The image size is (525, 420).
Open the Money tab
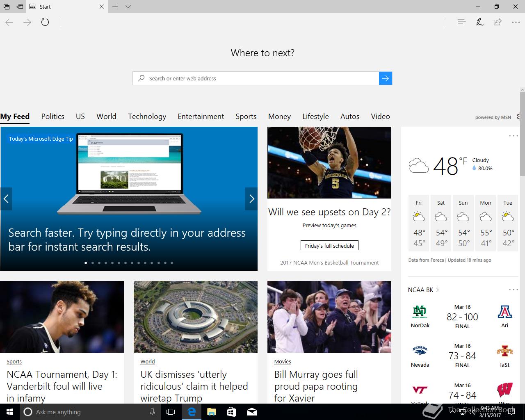pos(279,116)
